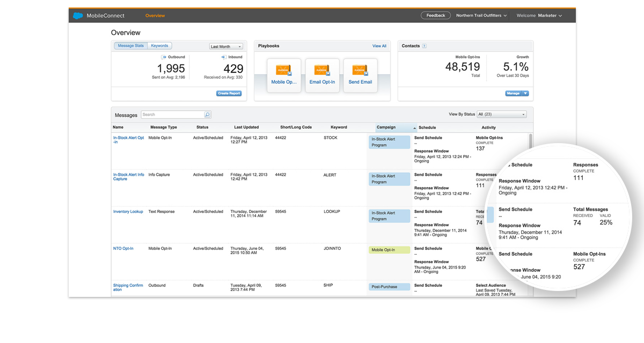Open Shipping Confirmation message link
This screenshot has height=343, width=644.
tap(128, 288)
